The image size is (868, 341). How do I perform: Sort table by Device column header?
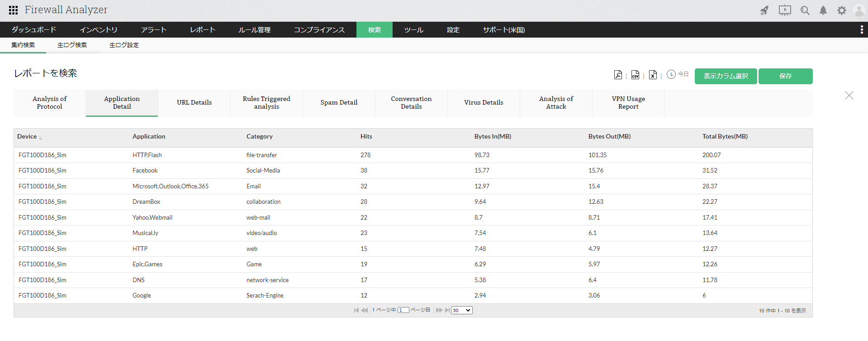click(27, 137)
